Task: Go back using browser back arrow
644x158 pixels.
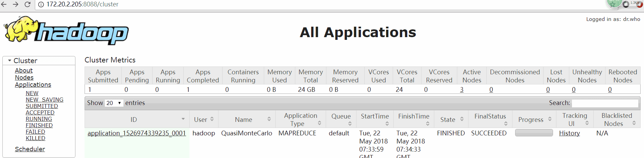Action: tap(4, 4)
